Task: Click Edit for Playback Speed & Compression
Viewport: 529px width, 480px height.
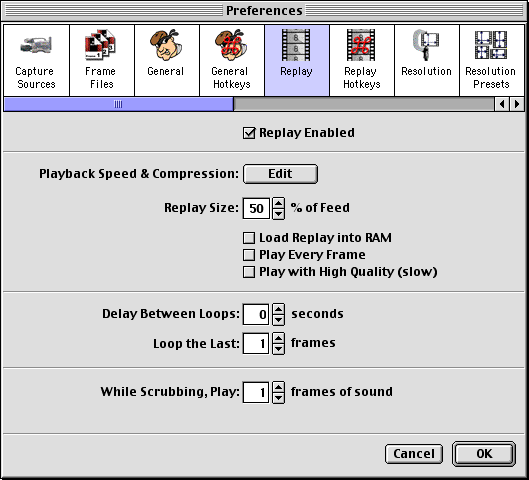Action: [x=280, y=174]
